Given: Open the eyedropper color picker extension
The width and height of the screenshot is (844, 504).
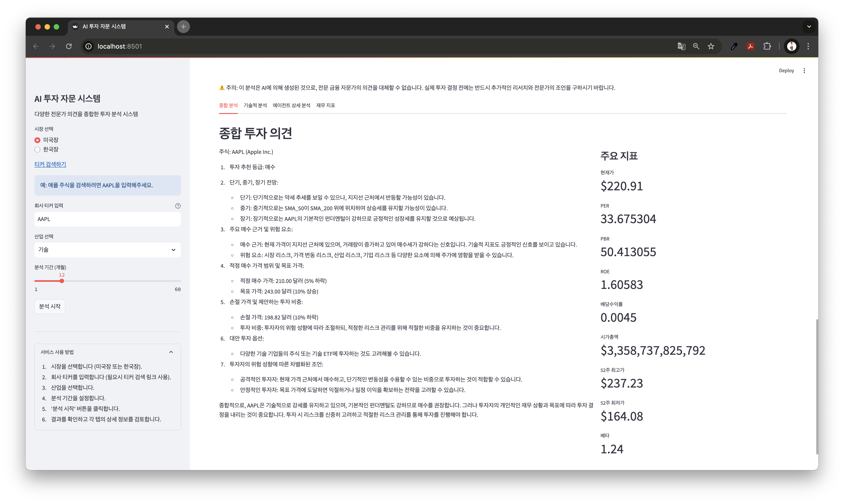Looking at the screenshot, I should 734,46.
